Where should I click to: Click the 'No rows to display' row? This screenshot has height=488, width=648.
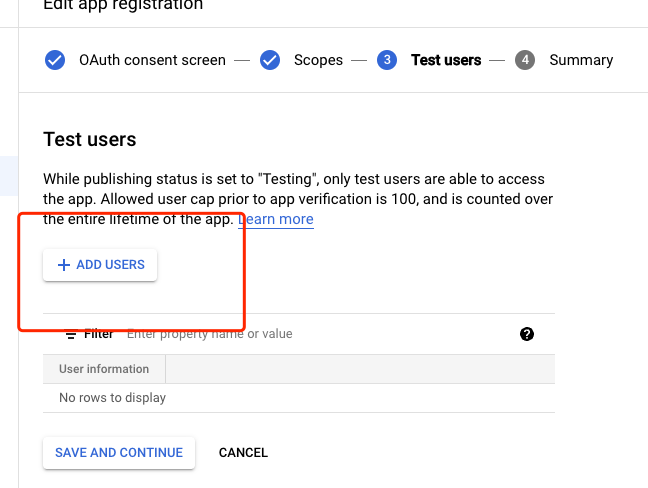pos(113,398)
